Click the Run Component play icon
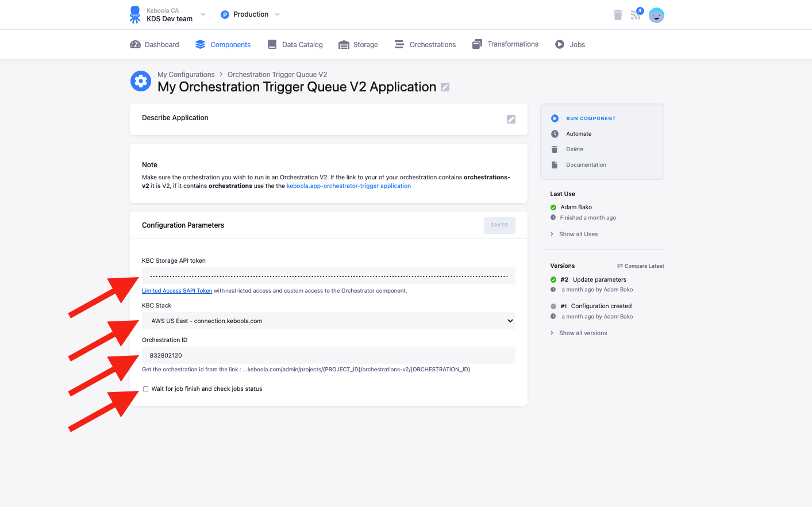Viewport: 812px width, 507px height. (555, 118)
